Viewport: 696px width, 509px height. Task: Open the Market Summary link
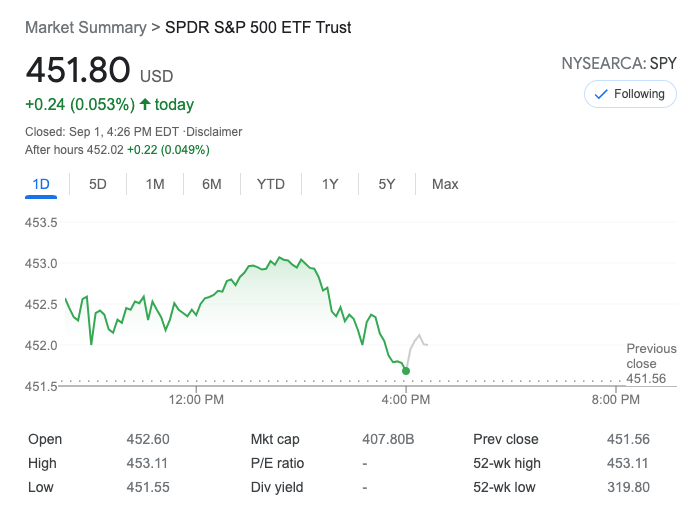pyautogui.click(x=85, y=27)
